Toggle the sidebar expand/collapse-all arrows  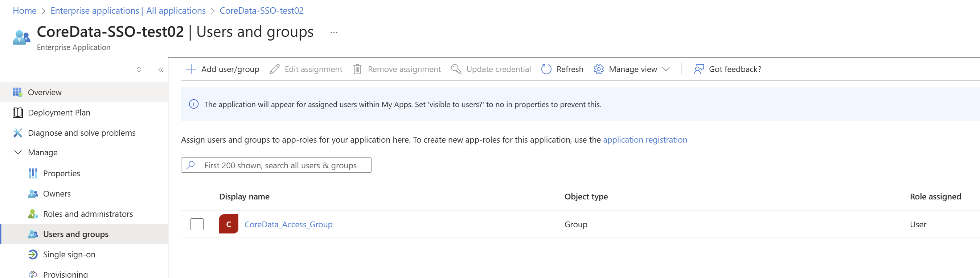point(139,70)
